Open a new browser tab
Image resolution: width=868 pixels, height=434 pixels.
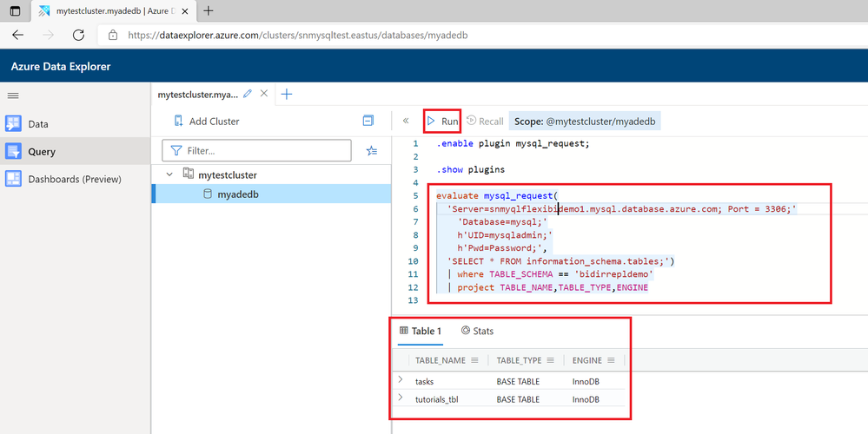(209, 10)
